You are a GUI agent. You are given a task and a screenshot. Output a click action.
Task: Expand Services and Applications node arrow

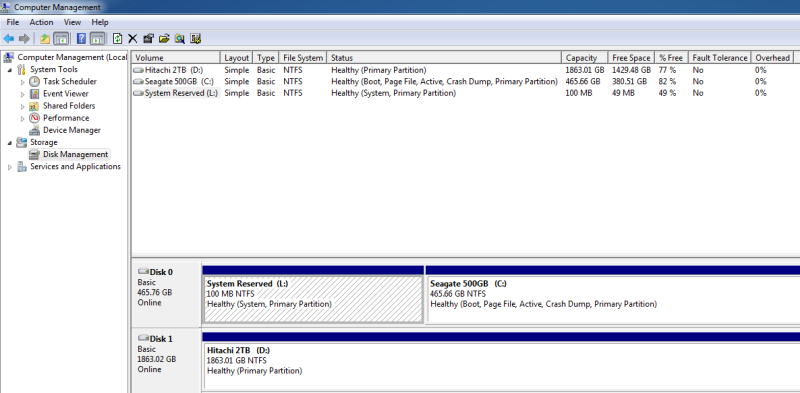[10, 167]
